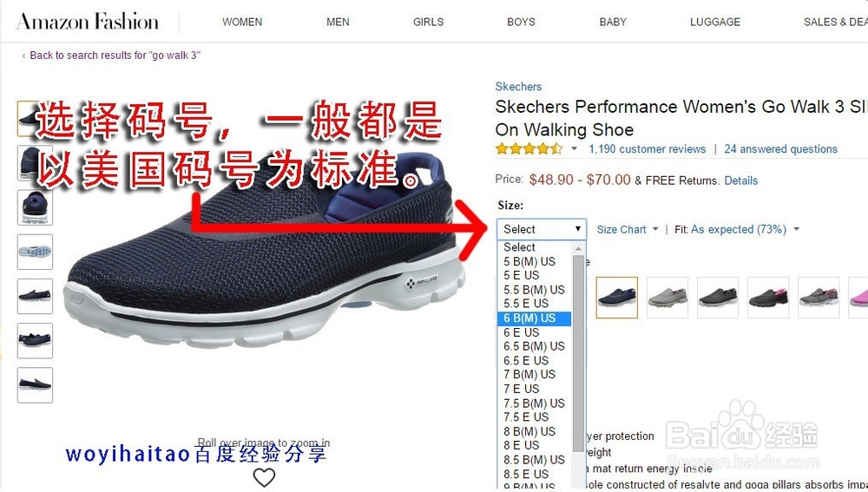
Task: Open the LUGGAGE navigation tab
Action: 715,23
